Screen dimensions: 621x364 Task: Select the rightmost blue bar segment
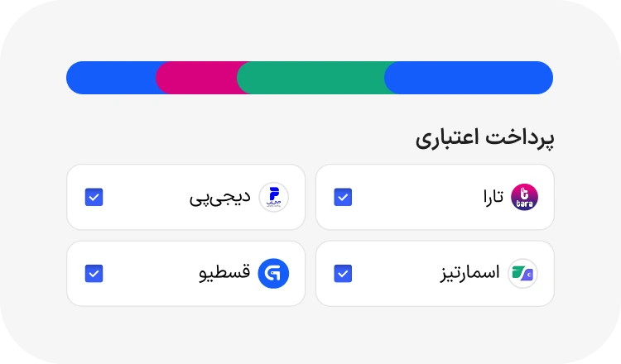tap(469, 77)
